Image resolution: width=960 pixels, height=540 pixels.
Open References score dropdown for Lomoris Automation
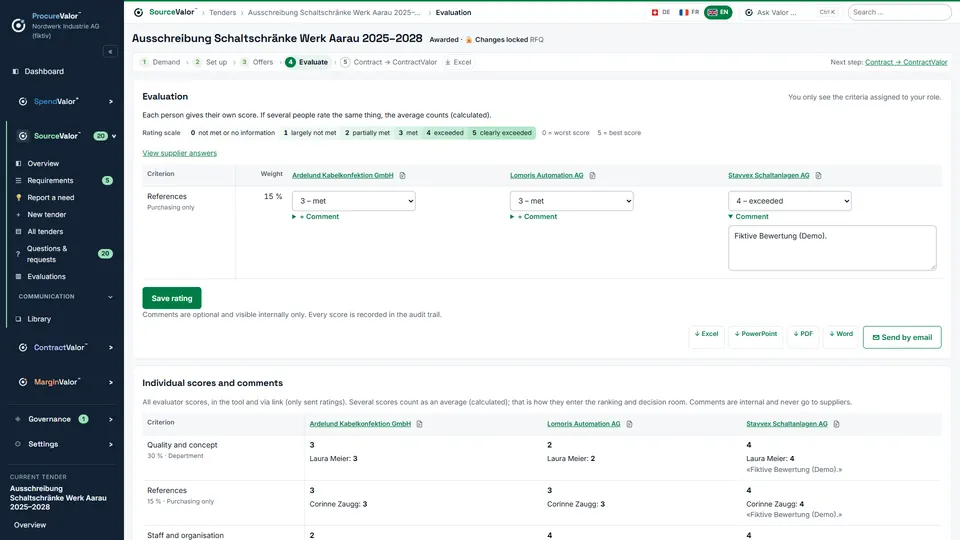[x=572, y=201]
